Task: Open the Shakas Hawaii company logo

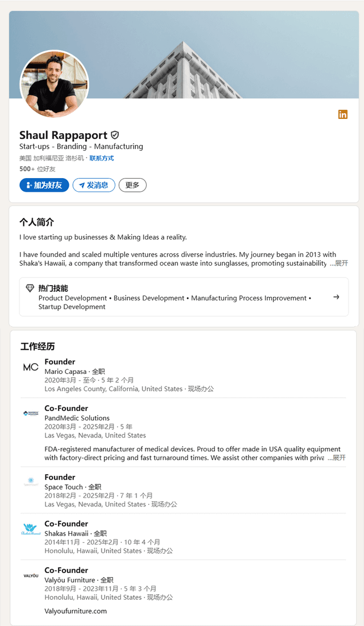Action: [x=31, y=529]
